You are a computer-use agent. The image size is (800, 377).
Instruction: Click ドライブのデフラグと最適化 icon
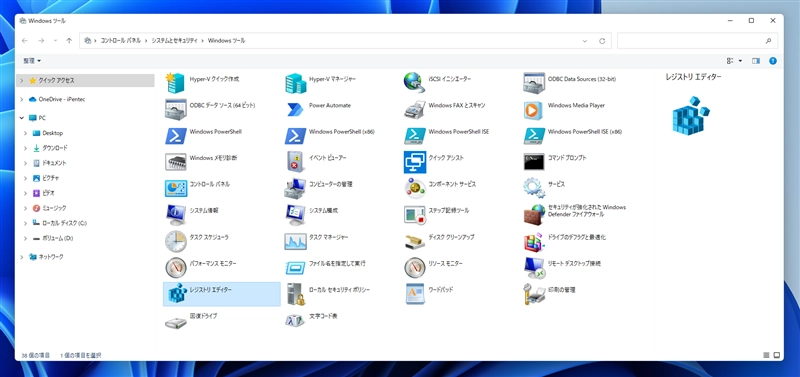coord(534,241)
